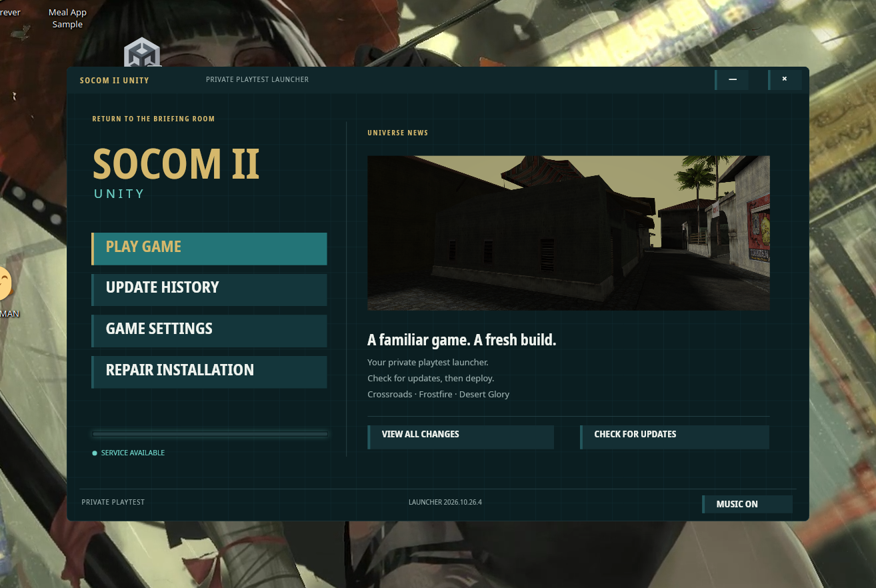Click 'Check for updates, then deploy.' text
Viewport: 876px width, 588px height.
coord(431,378)
